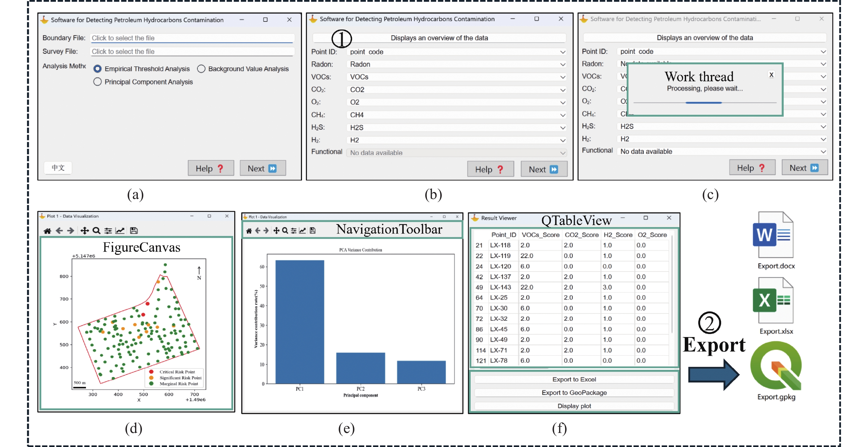
Task: Click the 中文 language button
Action: tap(58, 168)
